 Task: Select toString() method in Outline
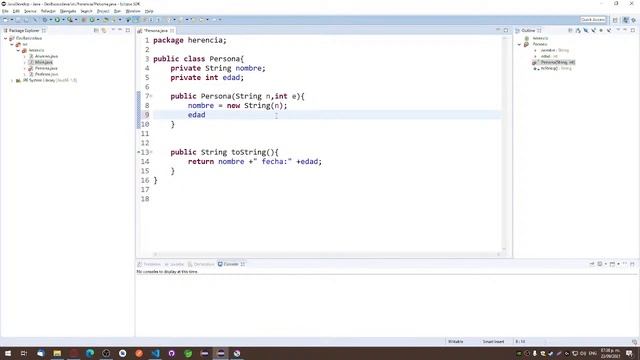[553, 69]
